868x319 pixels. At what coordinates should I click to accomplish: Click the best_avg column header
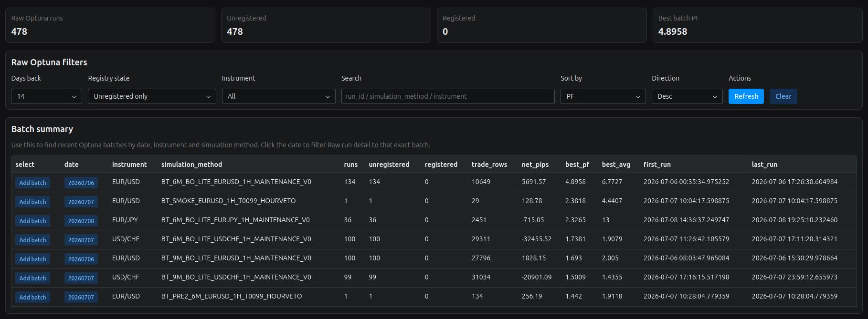(616, 165)
